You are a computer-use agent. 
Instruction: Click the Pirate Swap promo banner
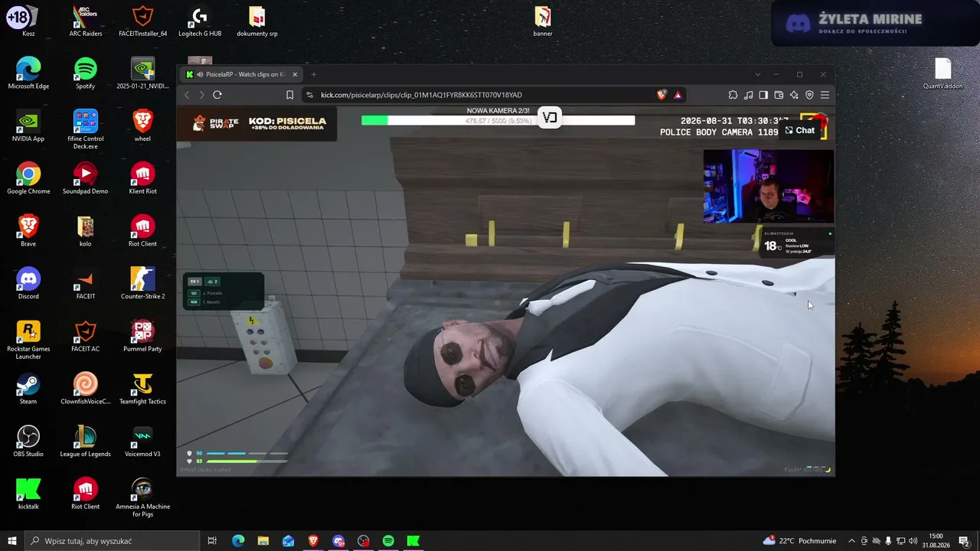click(x=258, y=123)
